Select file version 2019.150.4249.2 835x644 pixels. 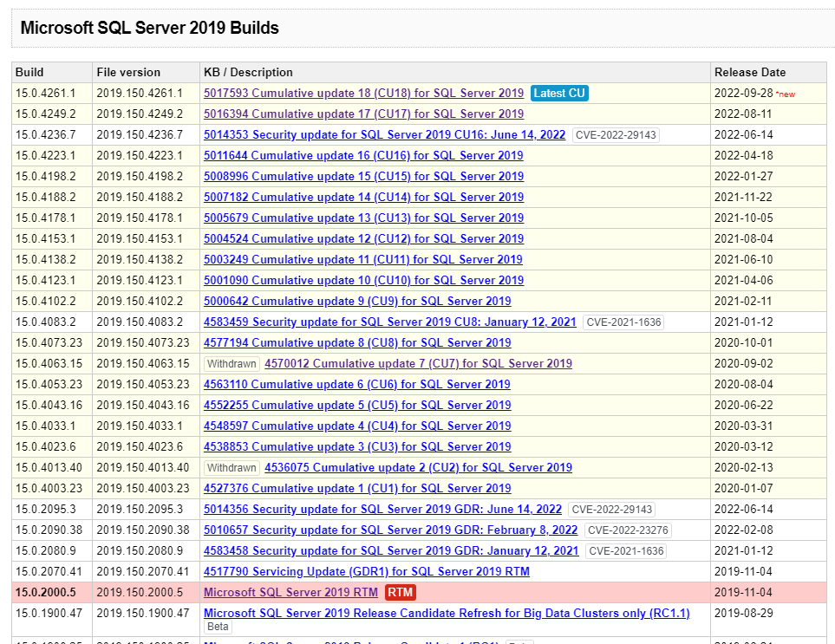click(140, 114)
